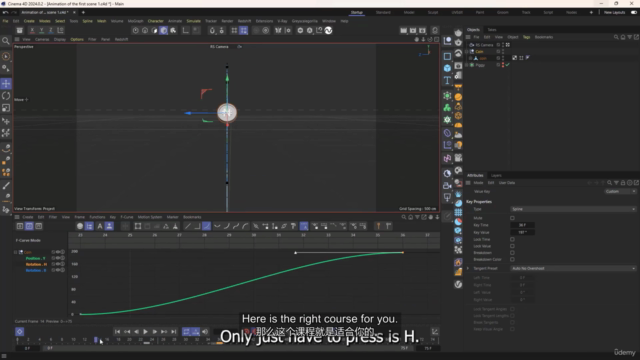Open viewport Options menu
The height and width of the screenshot is (360, 640).
point(77,40)
